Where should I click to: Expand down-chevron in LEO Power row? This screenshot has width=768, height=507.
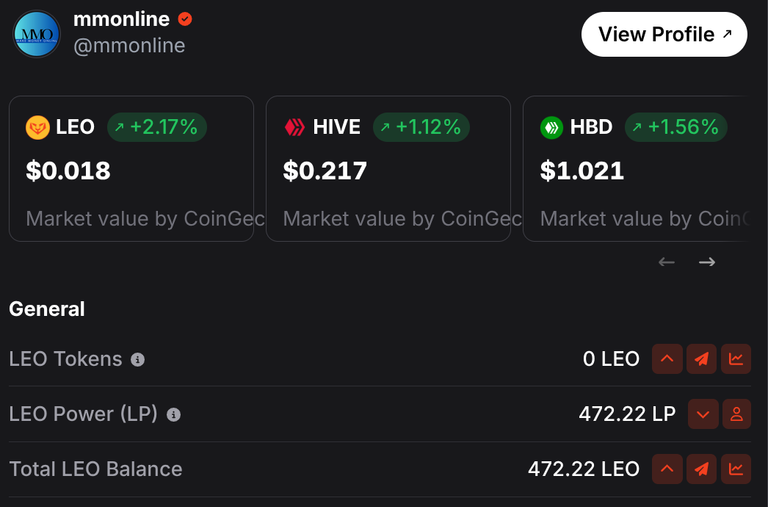703,414
